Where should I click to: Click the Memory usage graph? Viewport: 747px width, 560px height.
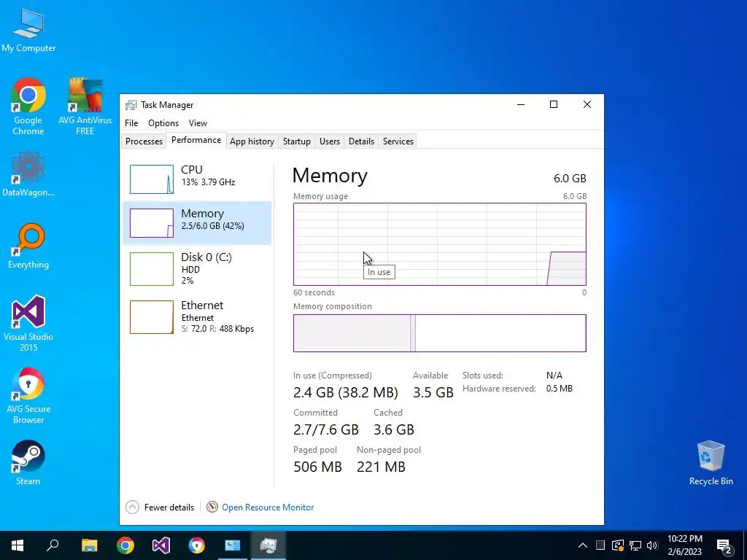(440, 244)
